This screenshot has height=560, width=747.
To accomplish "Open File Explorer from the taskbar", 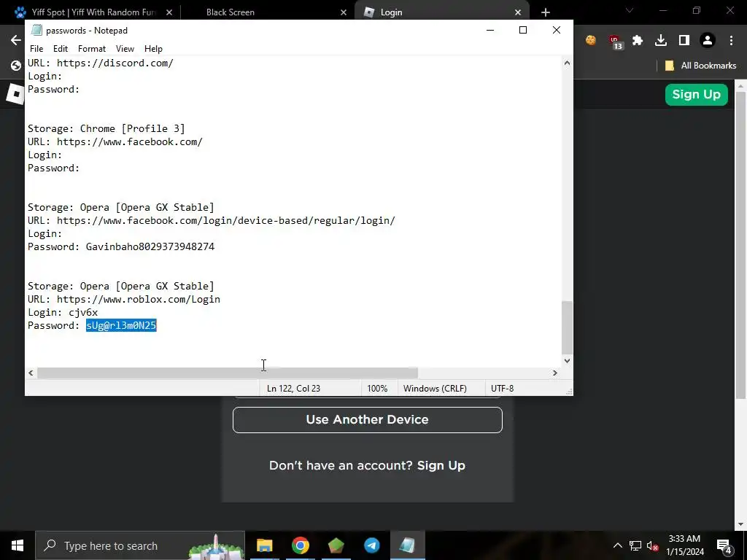I will [264, 545].
